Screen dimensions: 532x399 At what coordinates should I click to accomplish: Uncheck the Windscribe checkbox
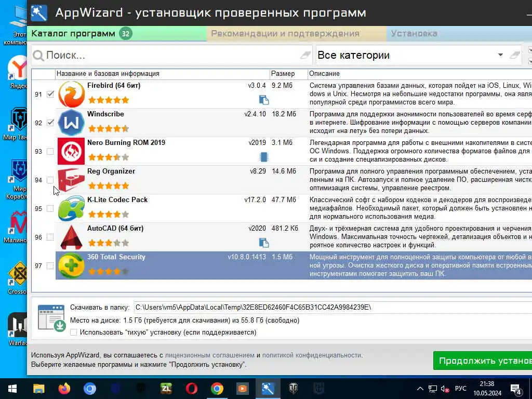pyautogui.click(x=50, y=123)
